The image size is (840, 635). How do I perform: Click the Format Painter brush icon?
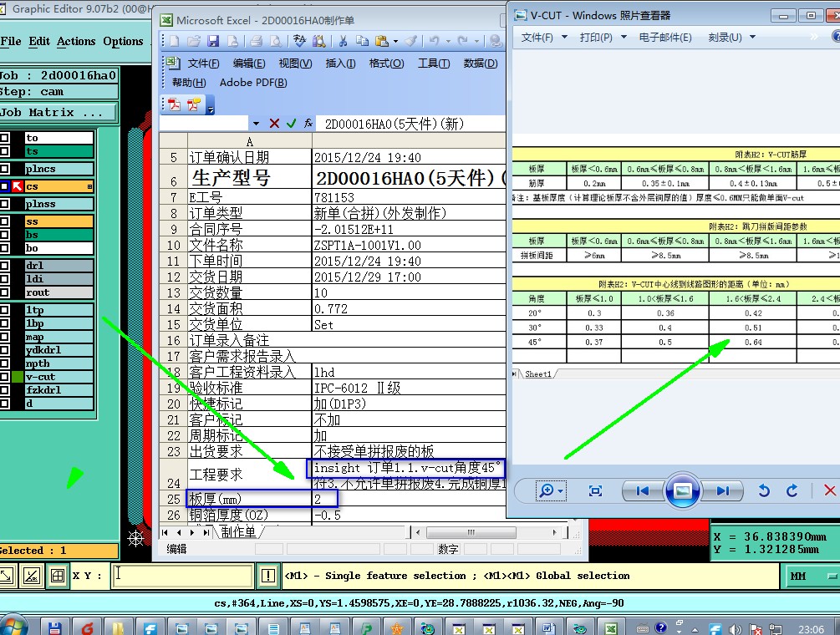click(x=411, y=41)
